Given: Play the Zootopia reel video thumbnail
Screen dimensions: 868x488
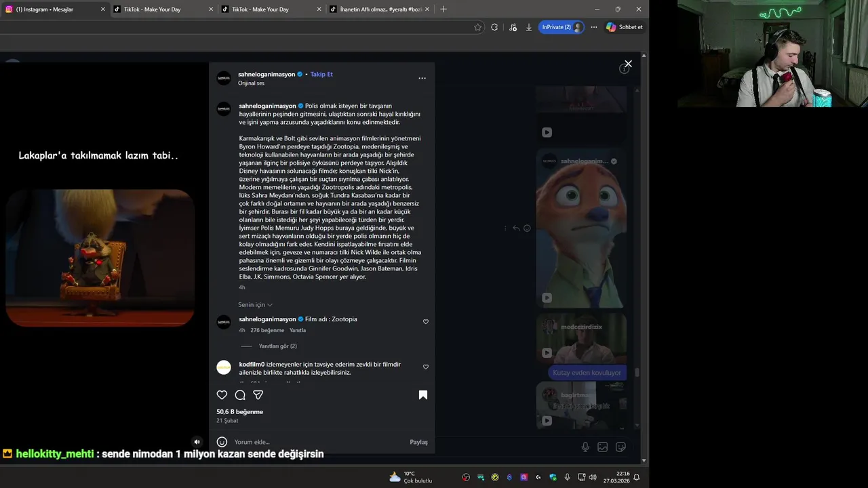Looking at the screenshot, I should pyautogui.click(x=100, y=258).
